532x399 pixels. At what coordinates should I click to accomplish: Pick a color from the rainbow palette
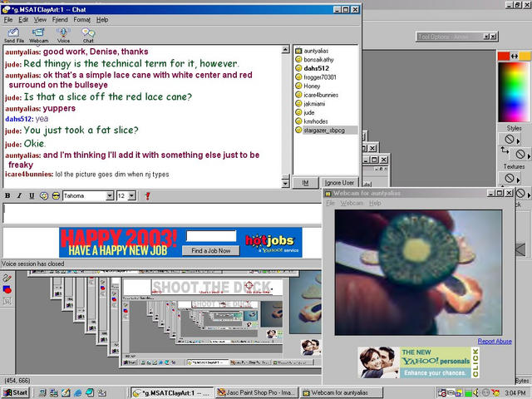point(514,91)
